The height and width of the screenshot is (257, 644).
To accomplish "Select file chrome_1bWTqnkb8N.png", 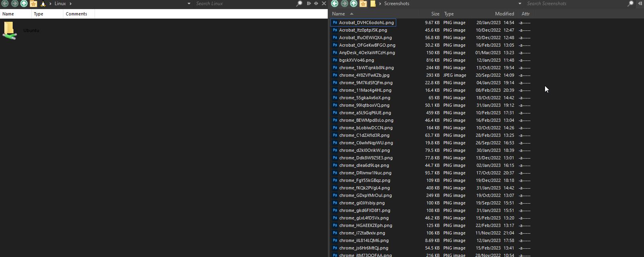I will tap(367, 68).
